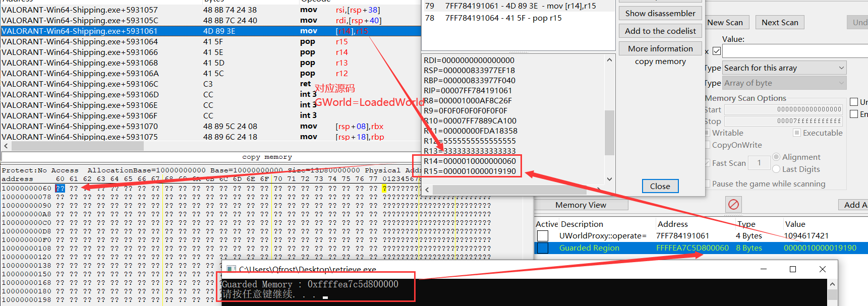The height and width of the screenshot is (306, 868).
Task: Enable the Writable scan option
Action: (708, 133)
